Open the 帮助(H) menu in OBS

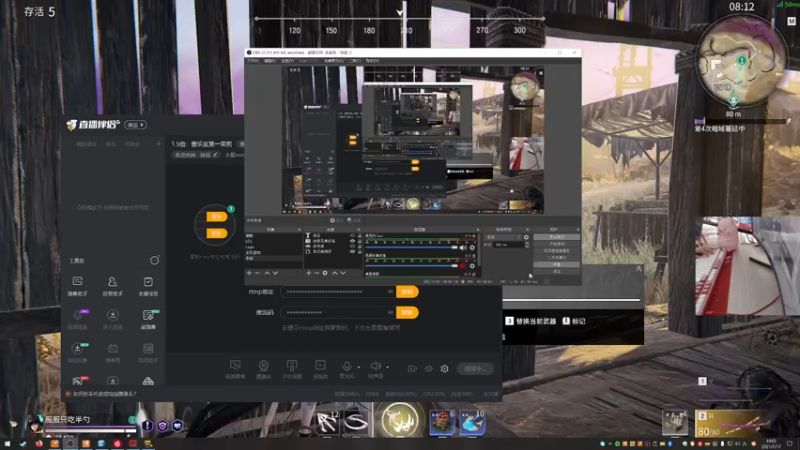(372, 61)
